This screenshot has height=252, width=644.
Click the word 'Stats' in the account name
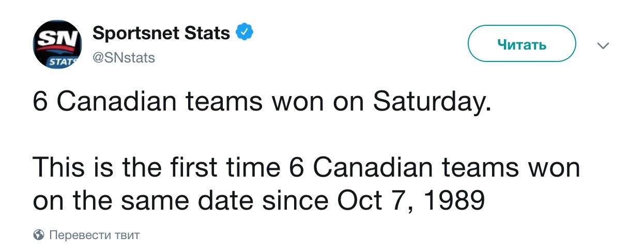coord(209,34)
